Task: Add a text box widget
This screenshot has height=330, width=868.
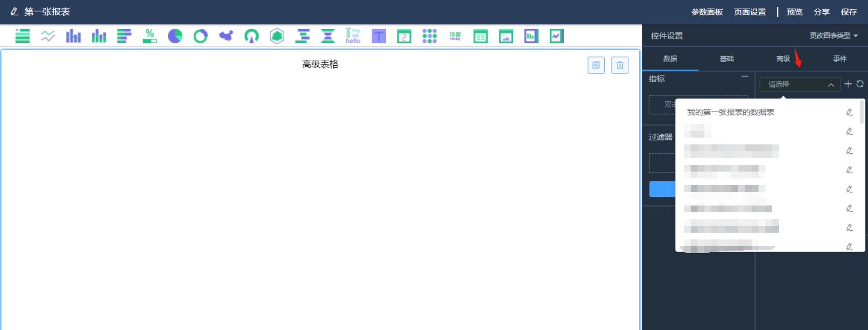Action: point(379,36)
